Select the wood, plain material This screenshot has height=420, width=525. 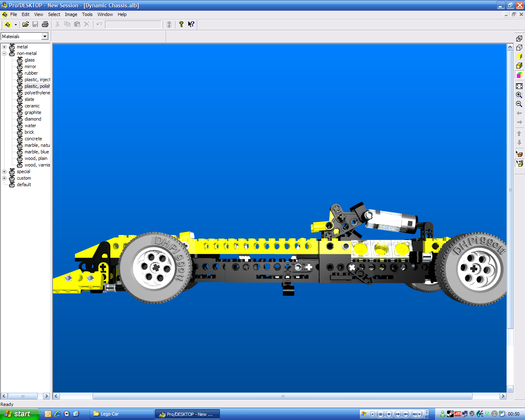[36, 158]
